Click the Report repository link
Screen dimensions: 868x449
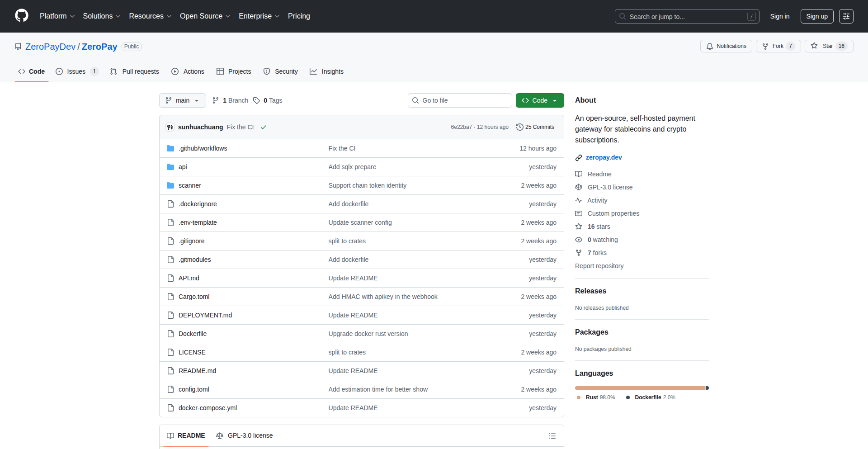[599, 266]
